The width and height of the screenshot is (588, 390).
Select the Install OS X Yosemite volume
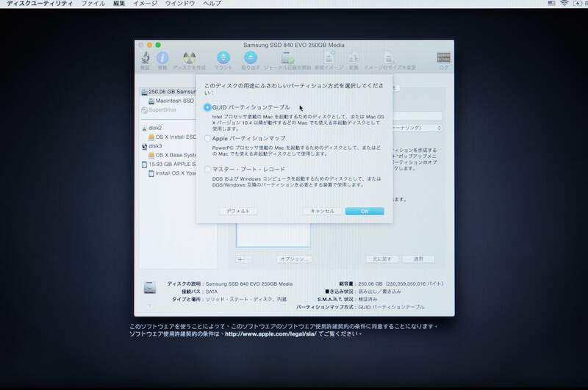point(172,173)
